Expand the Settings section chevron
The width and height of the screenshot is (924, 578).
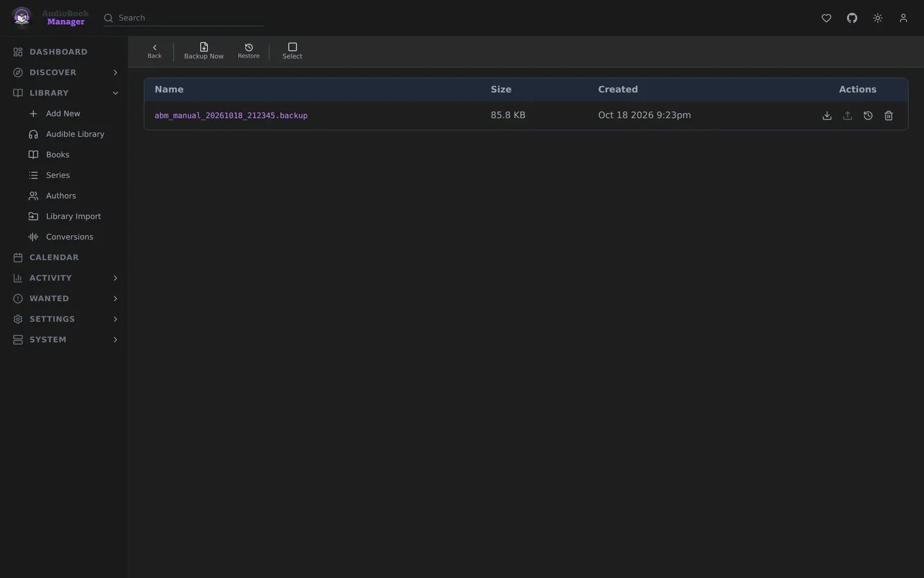pyautogui.click(x=116, y=319)
